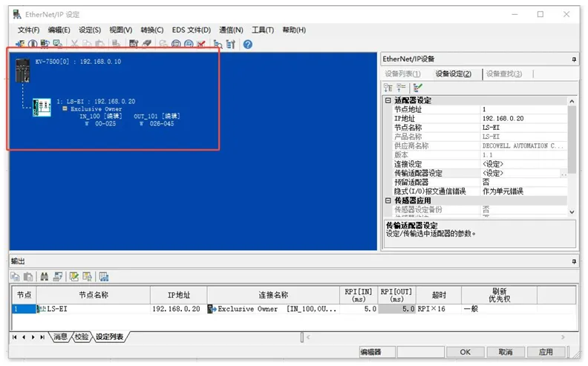Collapse the Exclusive Owner tree node
The height and width of the screenshot is (366, 588).
click(x=65, y=109)
